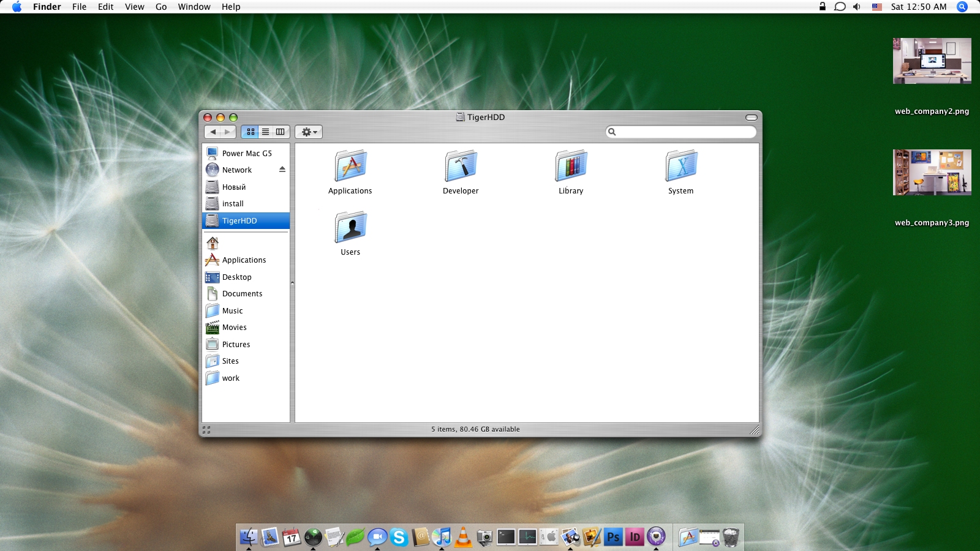Select Applications in the sidebar places list
980x551 pixels.
246,260
